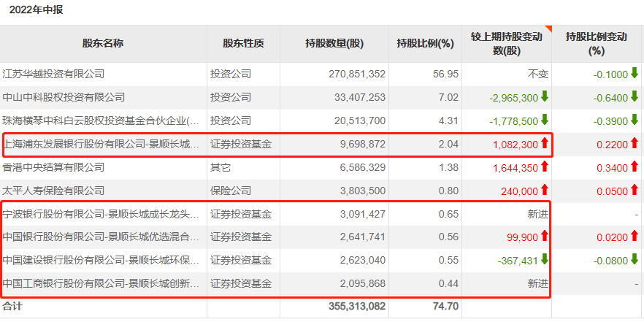The height and width of the screenshot is (322, 644).
Task: Click the green down arrow beside -0.1000
Action: point(635,74)
